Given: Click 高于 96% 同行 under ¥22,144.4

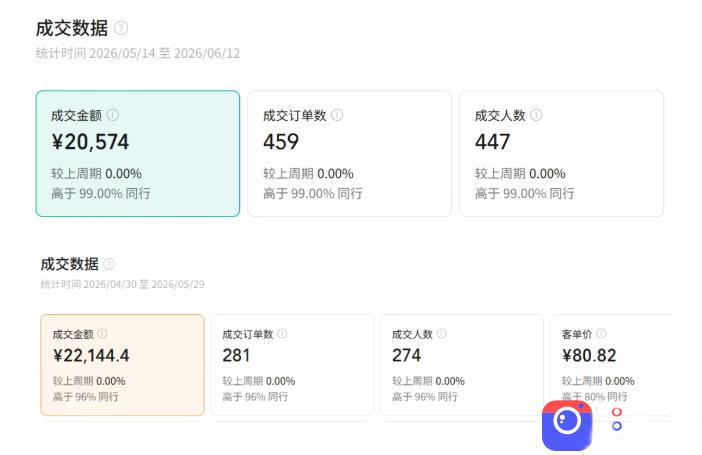Looking at the screenshot, I should coord(86,396).
